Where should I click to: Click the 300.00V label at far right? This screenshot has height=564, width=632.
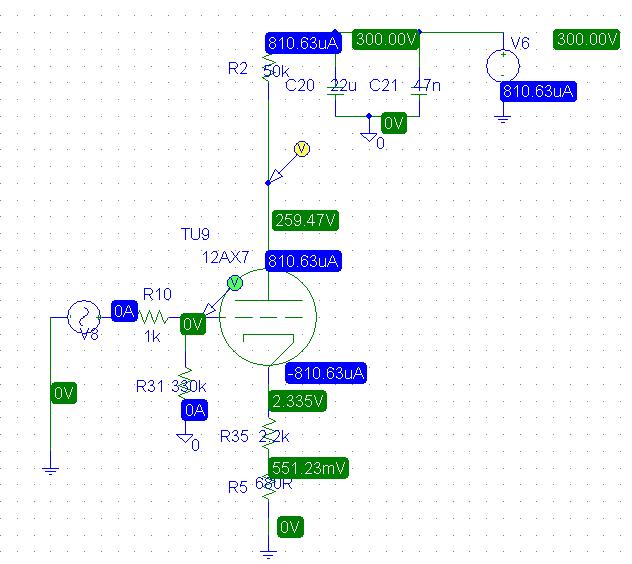pos(587,39)
